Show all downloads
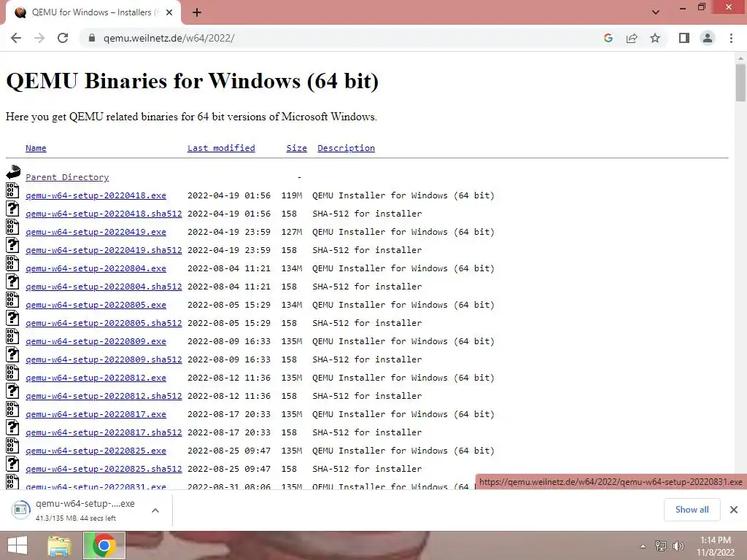Viewport: 747px width, 560px height. (x=692, y=510)
